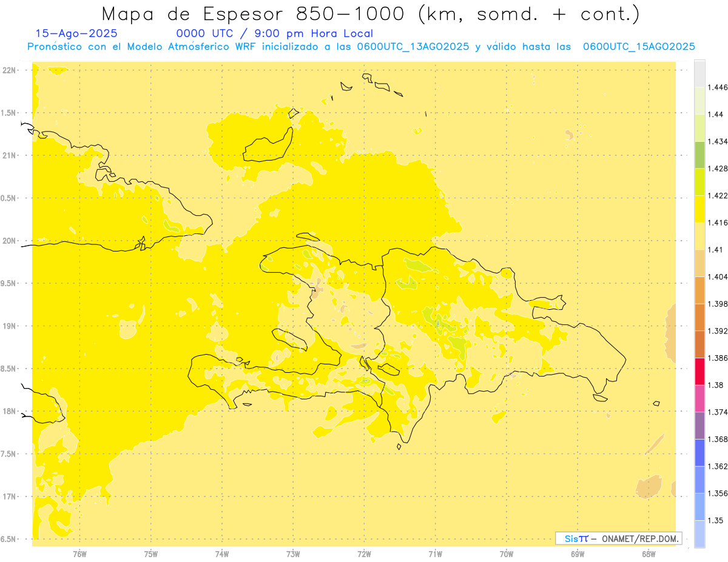728x562 pixels.
Task: Click the 74W longitude axis label
Action: click(222, 553)
